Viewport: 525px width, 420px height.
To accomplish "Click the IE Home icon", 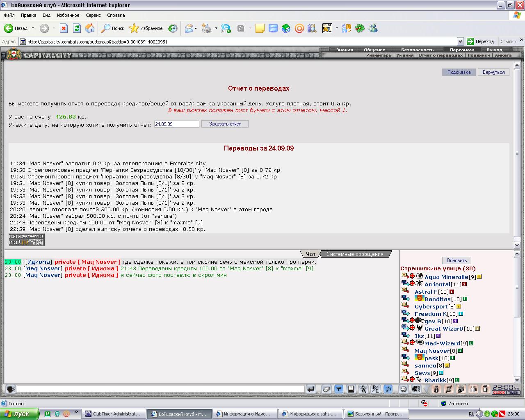I will [x=90, y=28].
